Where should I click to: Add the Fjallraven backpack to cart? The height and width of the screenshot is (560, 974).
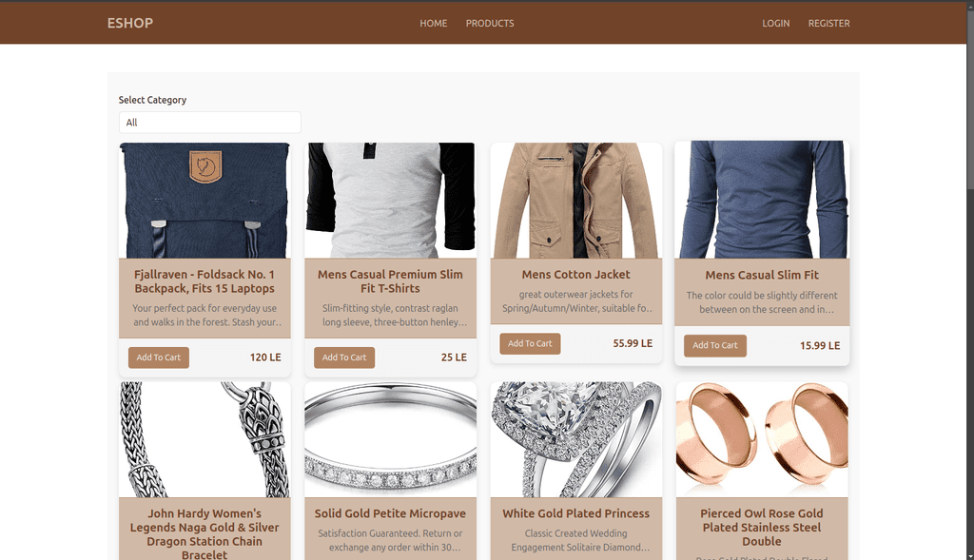159,357
